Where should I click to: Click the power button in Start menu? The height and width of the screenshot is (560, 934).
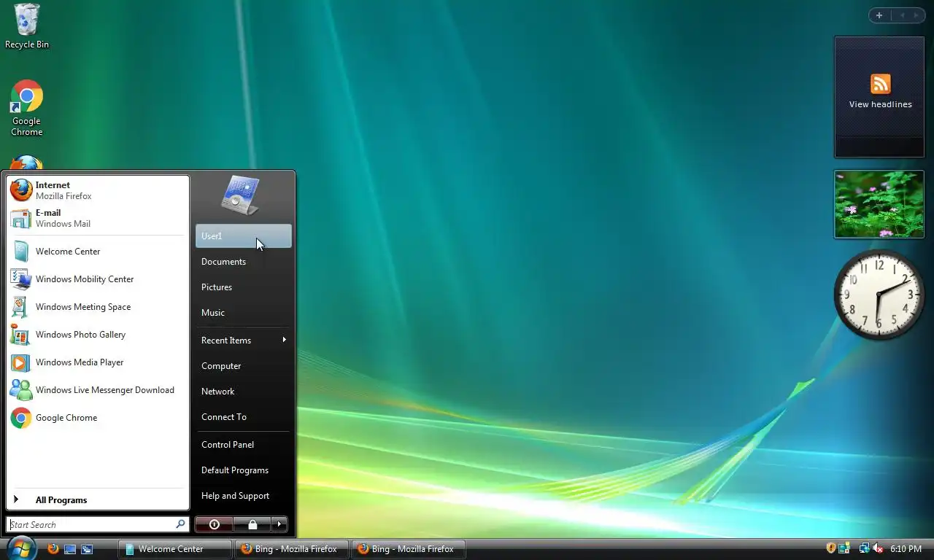click(x=214, y=524)
